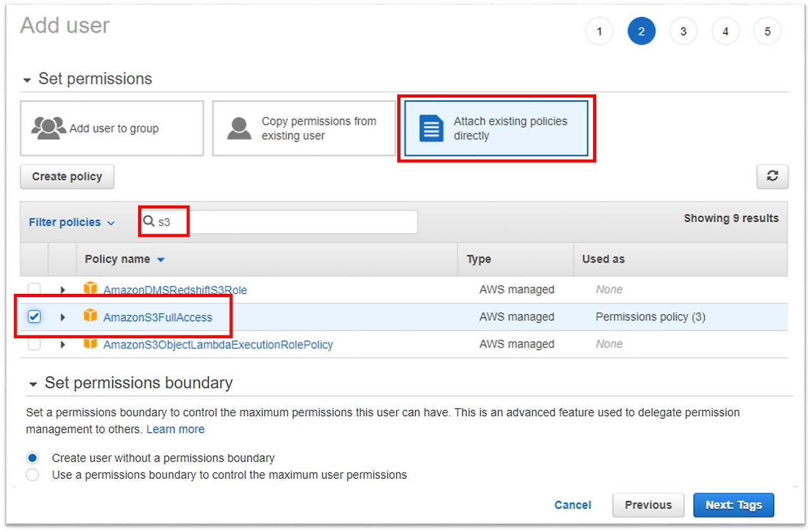The image size is (811, 532).
Task: Uncheck the AmazonS3FullAccess checkbox
Action: pyautogui.click(x=34, y=317)
